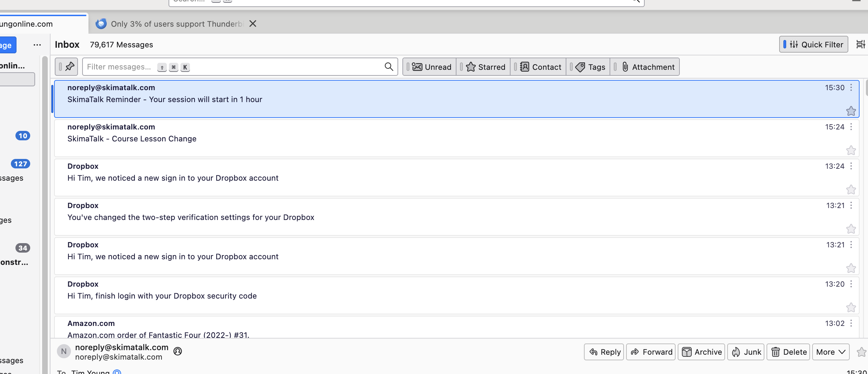The image size is (868, 374).
Task: Open options menu for 13:24 Dropbox message
Action: coord(851,166)
